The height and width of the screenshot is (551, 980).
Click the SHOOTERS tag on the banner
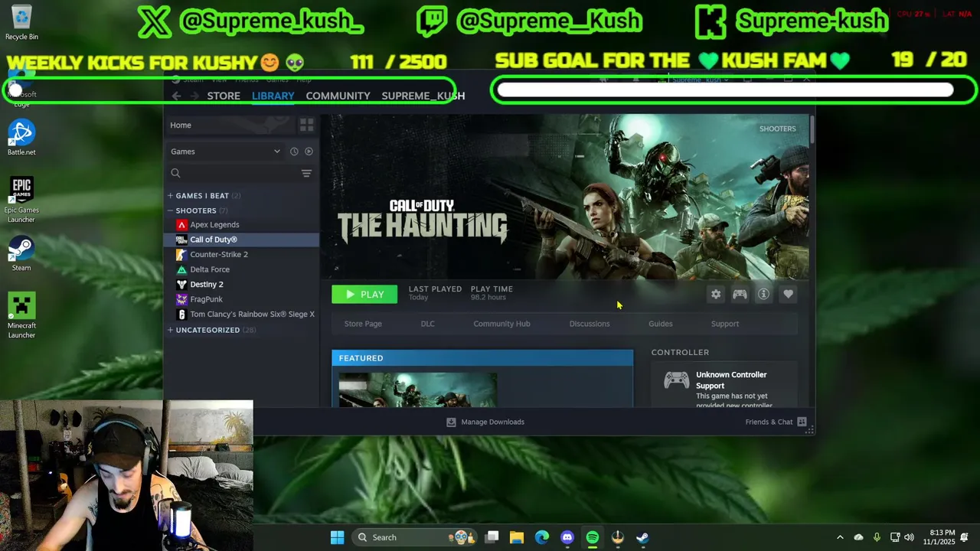tap(777, 129)
